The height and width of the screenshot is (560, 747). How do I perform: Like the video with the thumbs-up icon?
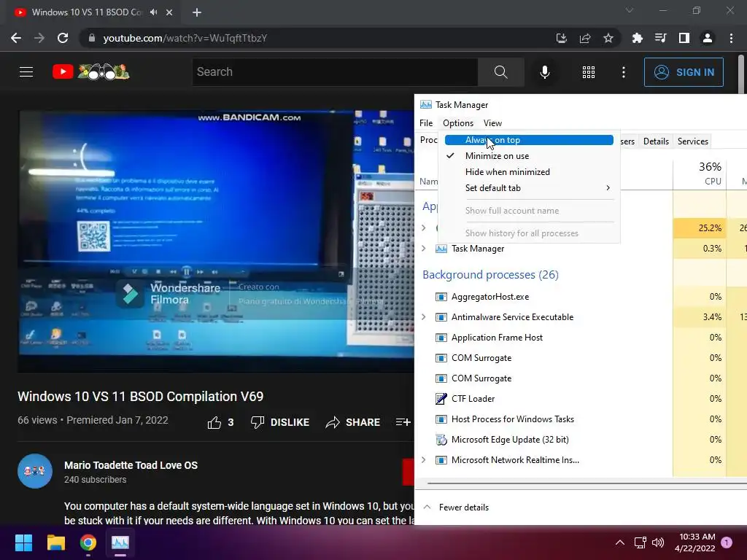click(214, 422)
